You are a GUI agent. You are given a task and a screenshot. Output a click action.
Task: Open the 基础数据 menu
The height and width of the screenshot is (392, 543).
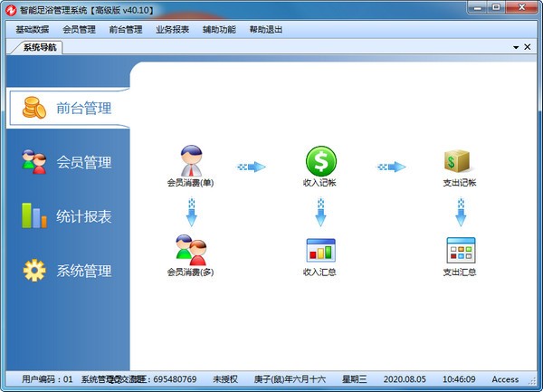(34, 29)
